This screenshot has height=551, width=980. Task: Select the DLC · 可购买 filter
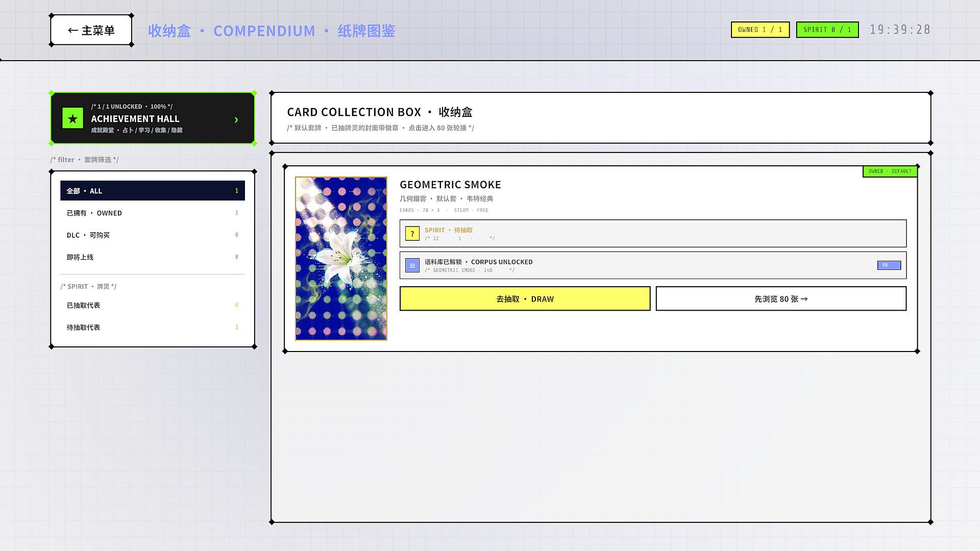pos(153,235)
